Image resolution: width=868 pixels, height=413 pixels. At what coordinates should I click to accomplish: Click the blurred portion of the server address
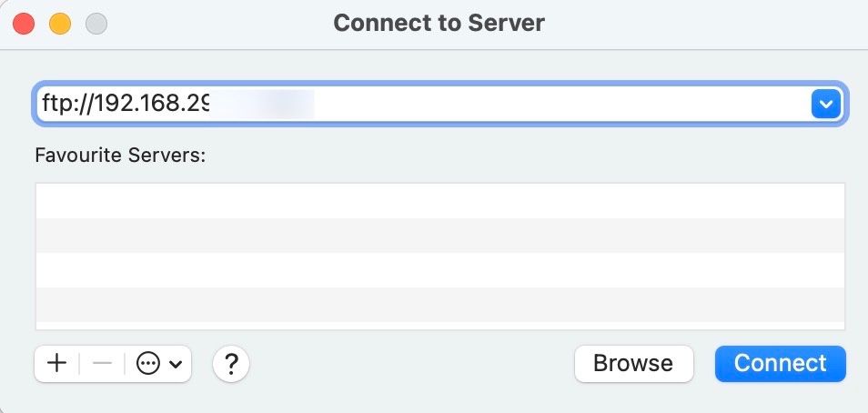pyautogui.click(x=264, y=104)
